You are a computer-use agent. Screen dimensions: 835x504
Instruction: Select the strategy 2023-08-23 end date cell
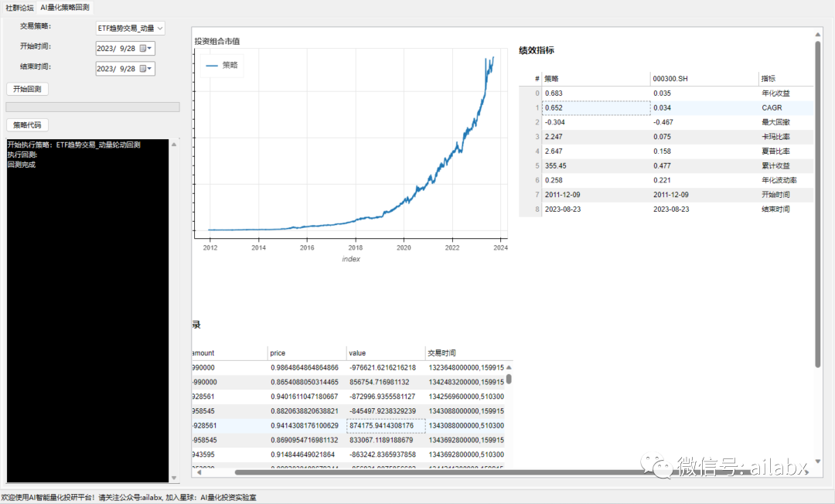596,209
